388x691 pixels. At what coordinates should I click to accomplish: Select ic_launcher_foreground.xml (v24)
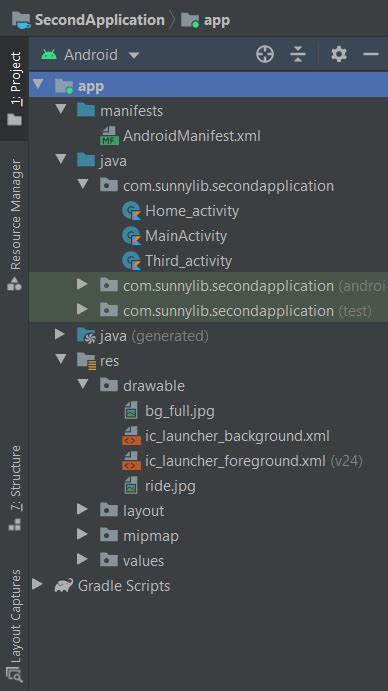(254, 461)
